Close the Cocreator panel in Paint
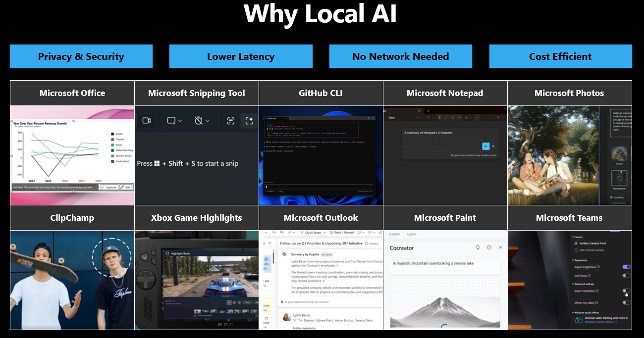The image size is (644, 338). 500,247
